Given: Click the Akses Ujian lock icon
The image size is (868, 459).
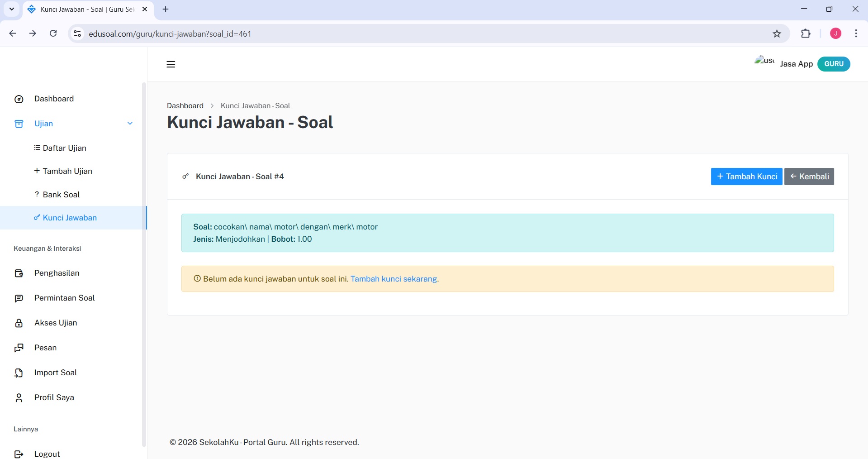Looking at the screenshot, I should coord(19,323).
